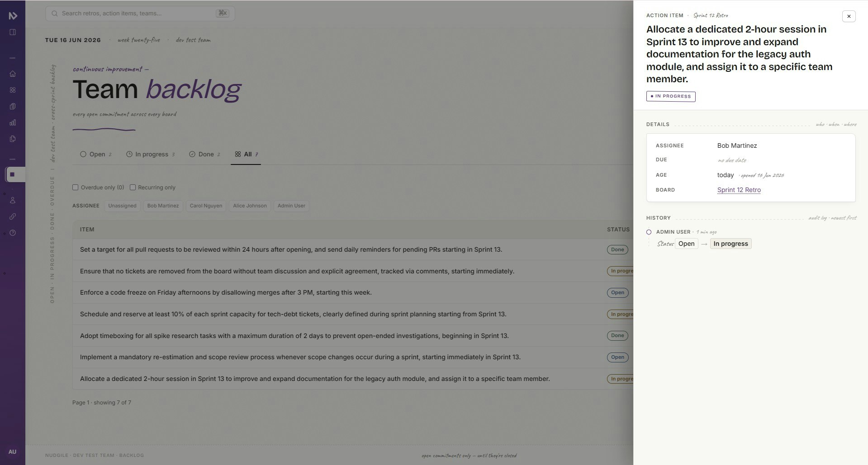Filter by Admin User assignee chip
The height and width of the screenshot is (465, 868).
pyautogui.click(x=291, y=206)
